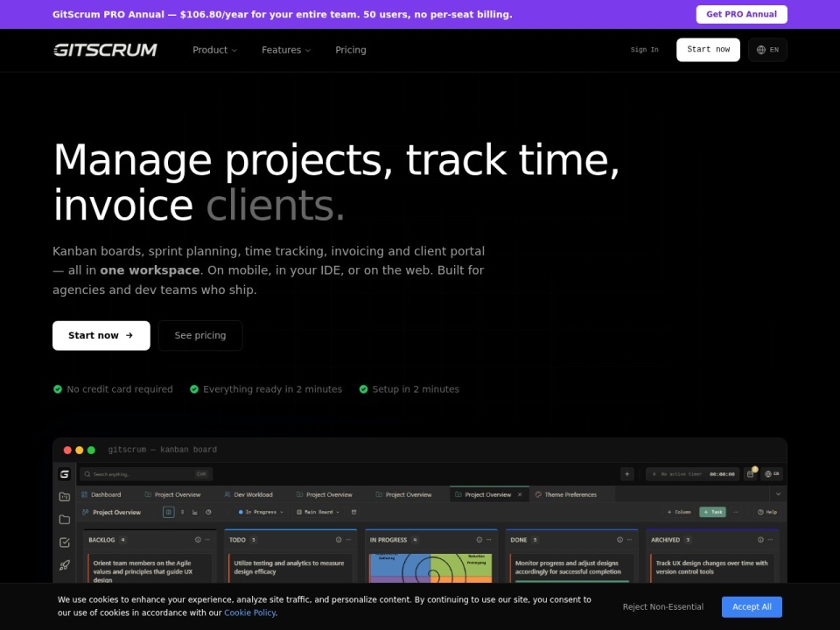Click the hero Start now arrow button
This screenshot has height=630, width=840.
[101, 335]
